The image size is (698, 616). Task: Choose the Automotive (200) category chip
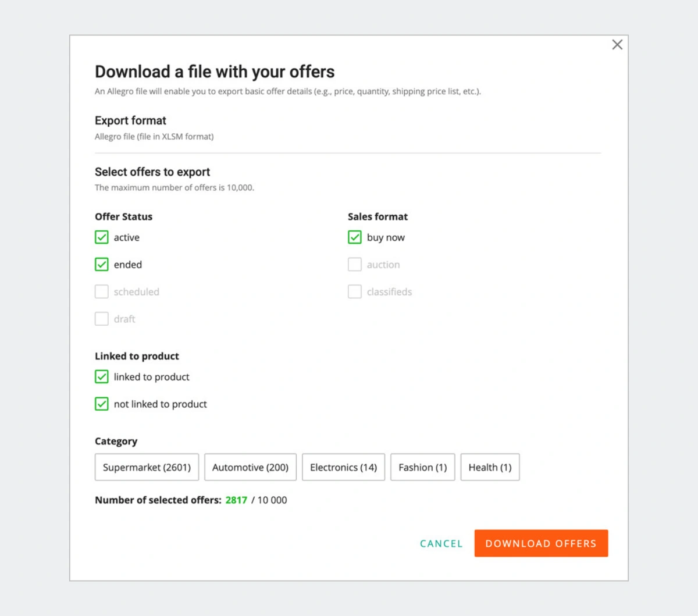[250, 467]
